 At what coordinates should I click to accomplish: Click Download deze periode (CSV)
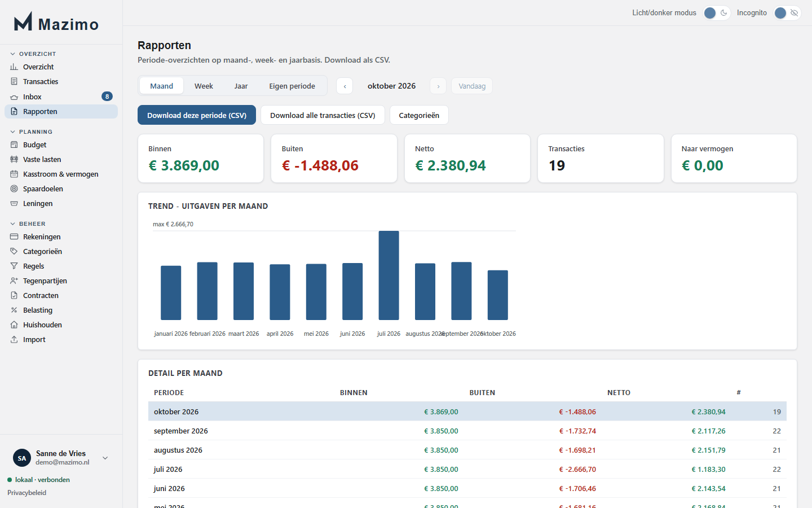point(197,115)
